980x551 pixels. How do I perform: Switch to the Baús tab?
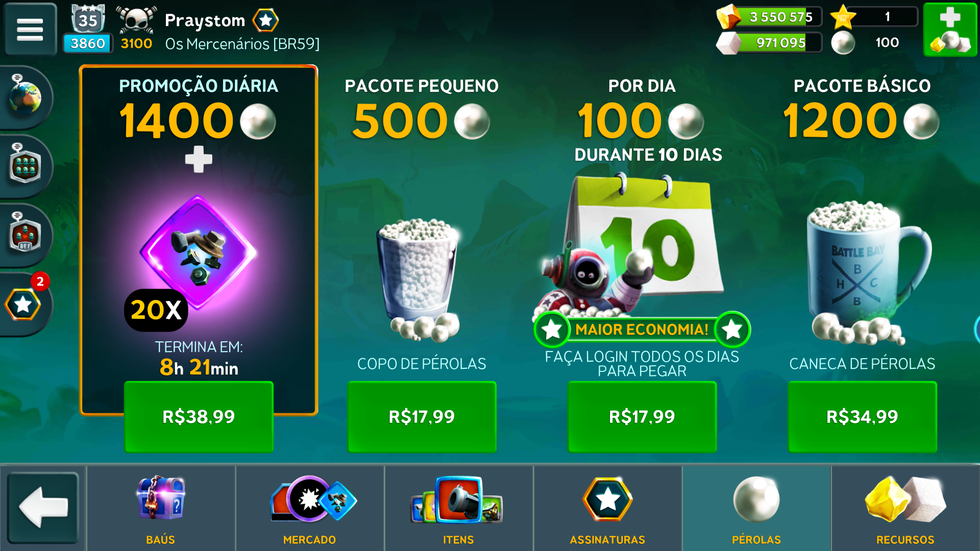pos(161,509)
